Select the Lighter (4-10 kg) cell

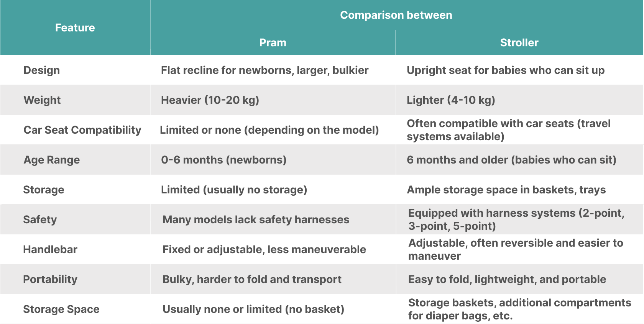(451, 100)
